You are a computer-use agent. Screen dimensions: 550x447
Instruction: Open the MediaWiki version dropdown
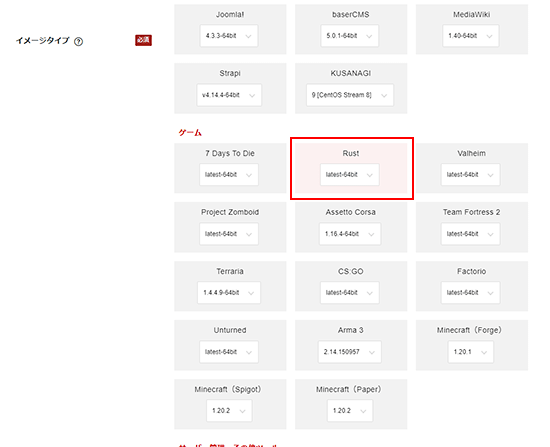pos(470,36)
